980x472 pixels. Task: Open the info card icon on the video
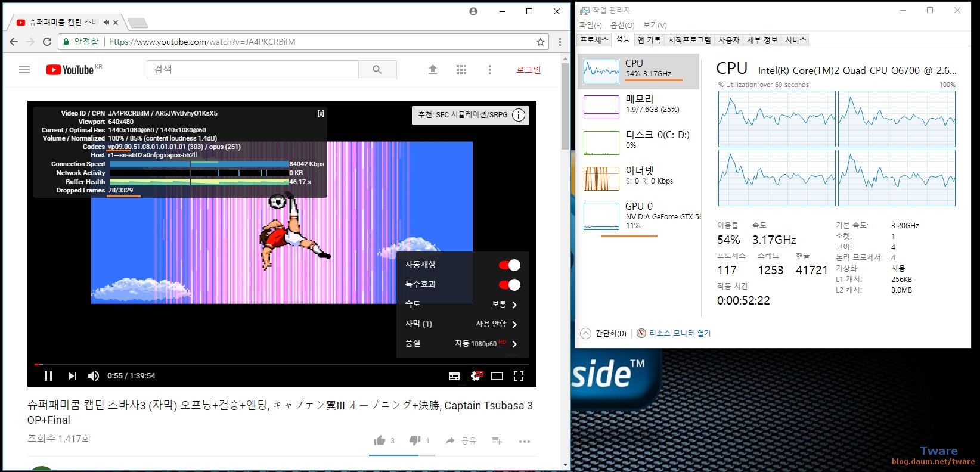coord(519,115)
